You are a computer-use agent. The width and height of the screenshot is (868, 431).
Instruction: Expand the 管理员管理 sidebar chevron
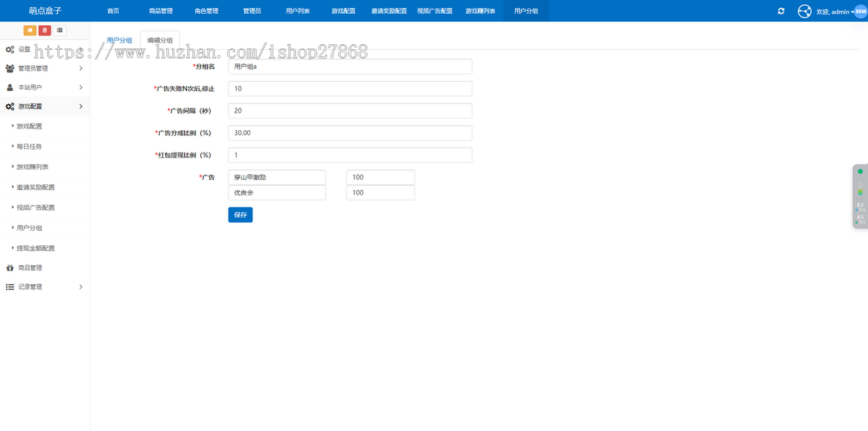tap(80, 68)
